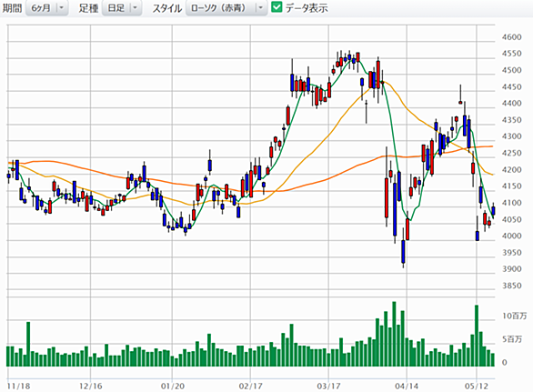Viewport: 533px width, 392px height.
Task: Select the 04/14 date axis label
Action: click(x=407, y=387)
